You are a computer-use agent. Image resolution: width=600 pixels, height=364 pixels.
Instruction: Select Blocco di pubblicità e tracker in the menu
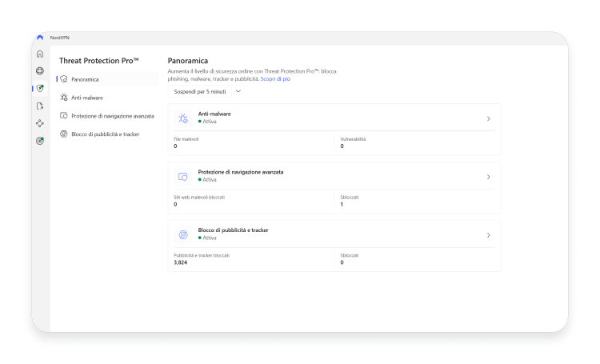107,134
